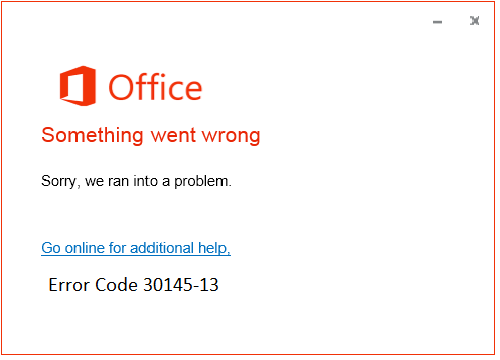The height and width of the screenshot is (360, 500).
Task: Select the word Something in red heading
Action: pos(92,136)
